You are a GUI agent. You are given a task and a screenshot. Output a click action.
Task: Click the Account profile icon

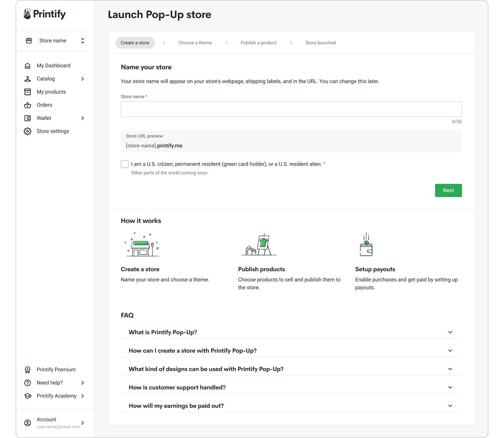click(x=28, y=423)
